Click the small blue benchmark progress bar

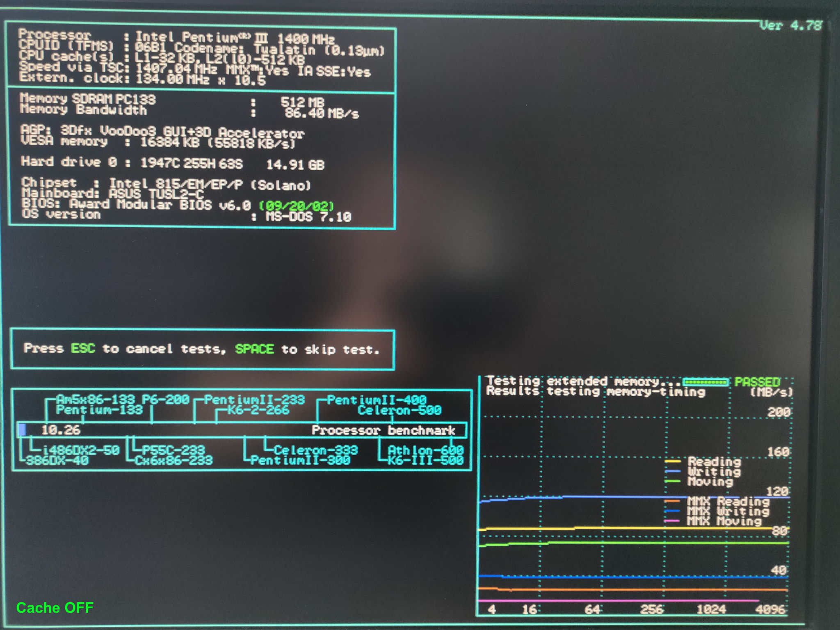22,429
